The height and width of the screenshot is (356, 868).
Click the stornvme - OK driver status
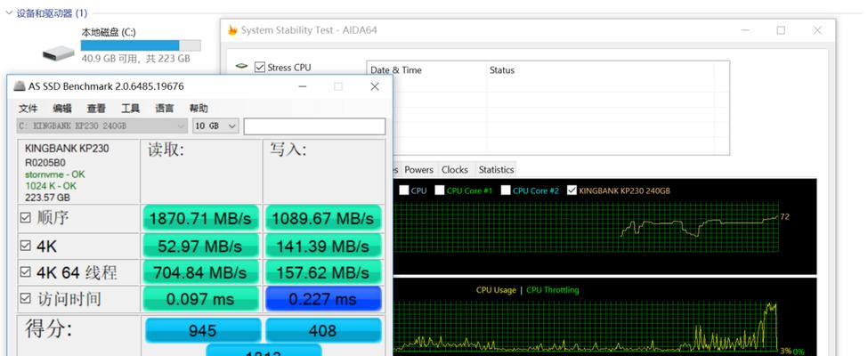click(55, 175)
